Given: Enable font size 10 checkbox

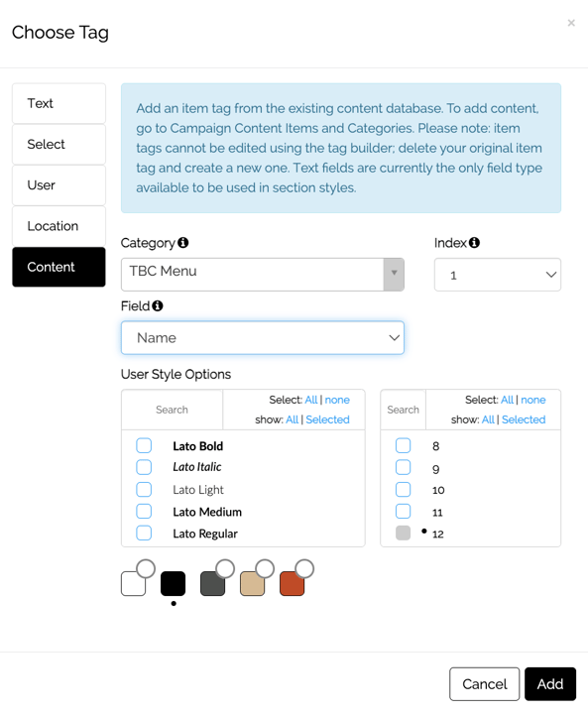Looking at the screenshot, I should click(x=403, y=489).
